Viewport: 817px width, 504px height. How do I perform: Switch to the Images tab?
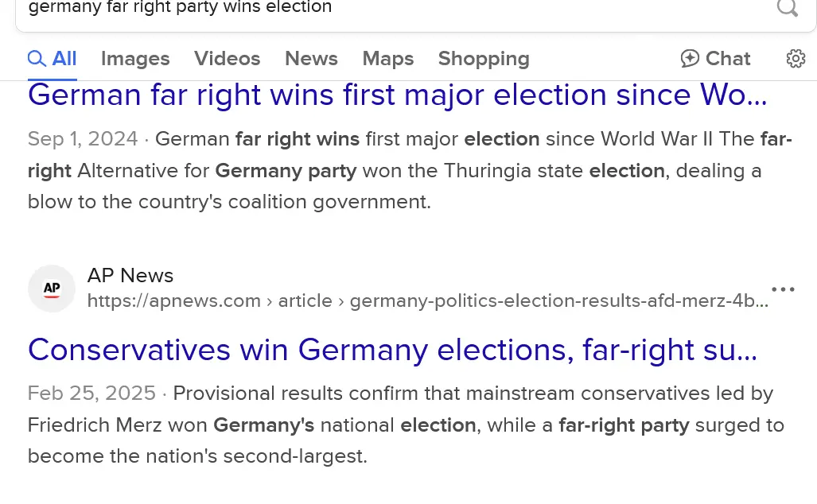135,59
